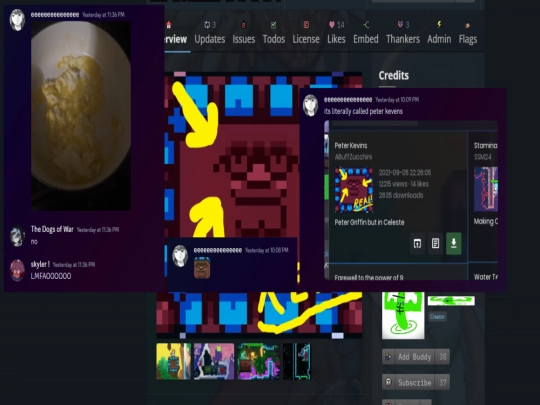Click the page document icon on Peter Kevins card
540x405 pixels.
(x=435, y=243)
